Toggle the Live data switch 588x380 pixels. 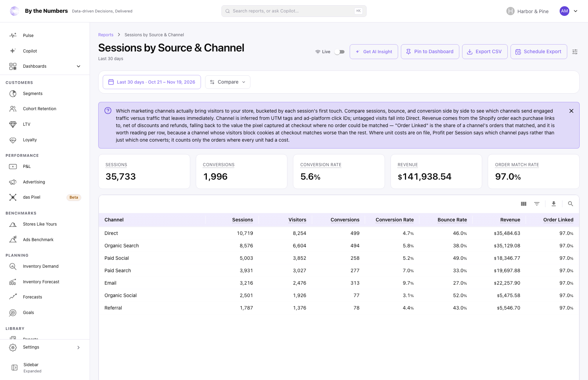pyautogui.click(x=339, y=52)
